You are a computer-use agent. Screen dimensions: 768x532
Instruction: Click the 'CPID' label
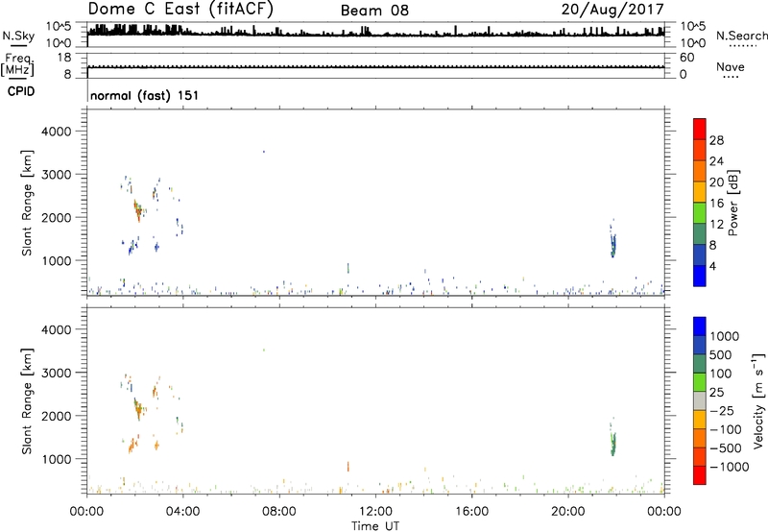click(21, 91)
